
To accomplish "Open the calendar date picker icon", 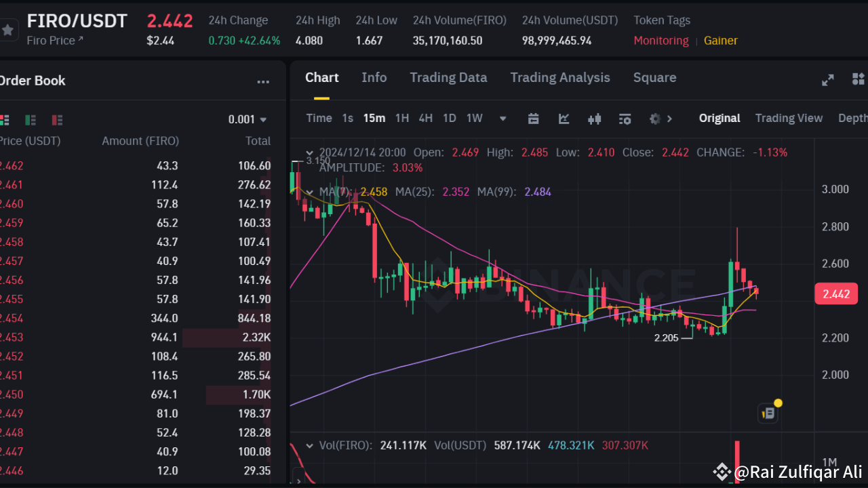I will point(534,119).
